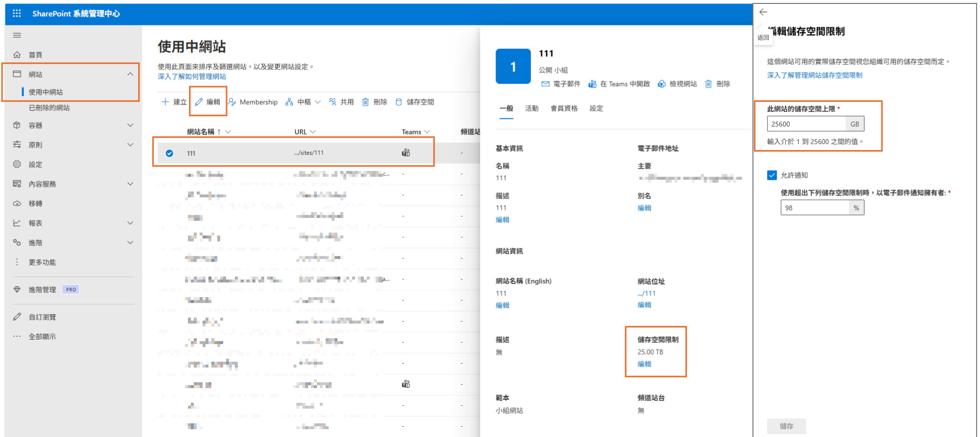Click the Reports (報表) chart icon
This screenshot has width=980, height=437.
(17, 223)
